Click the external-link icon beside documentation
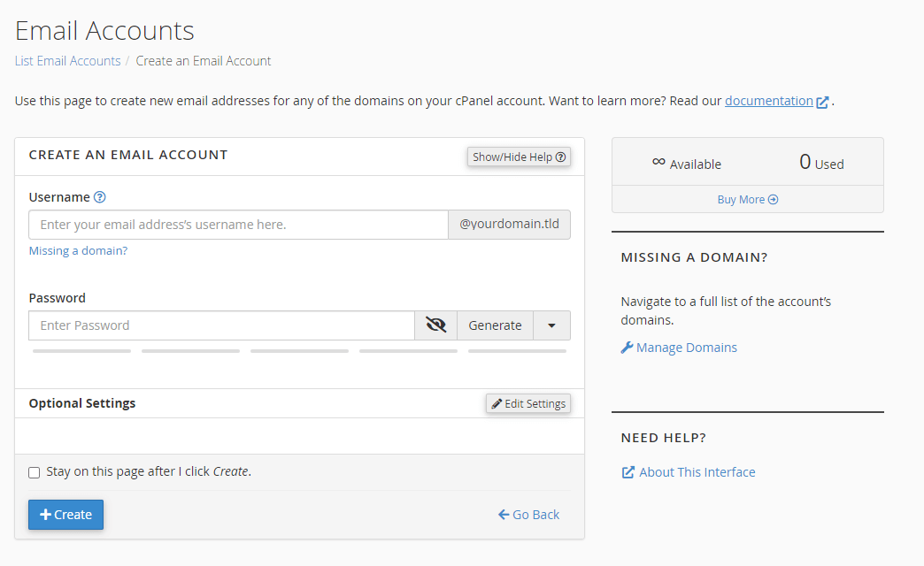The width and height of the screenshot is (924, 566). click(822, 102)
